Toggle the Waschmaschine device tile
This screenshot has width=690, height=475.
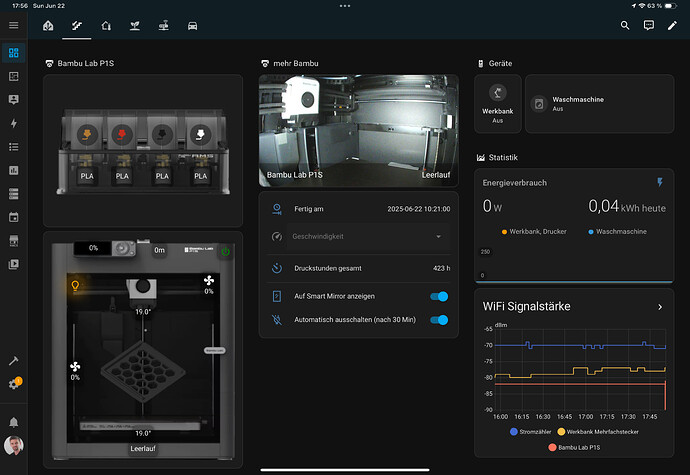[599, 104]
